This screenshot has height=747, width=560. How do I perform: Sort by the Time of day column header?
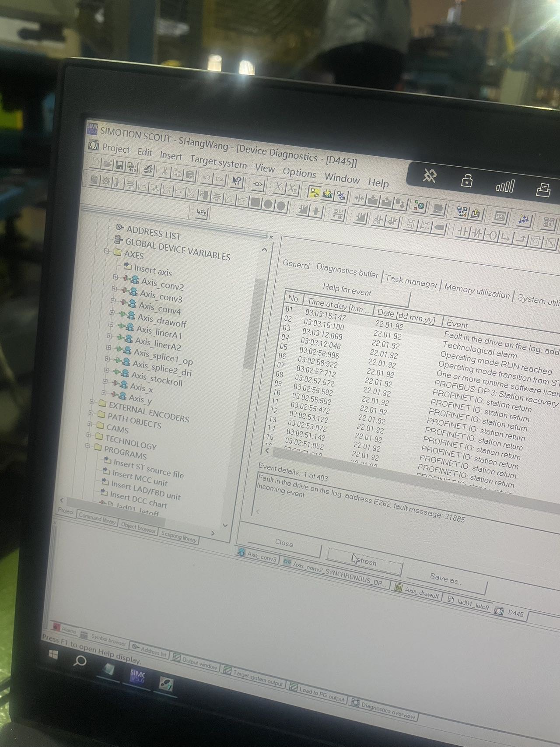[338, 306]
